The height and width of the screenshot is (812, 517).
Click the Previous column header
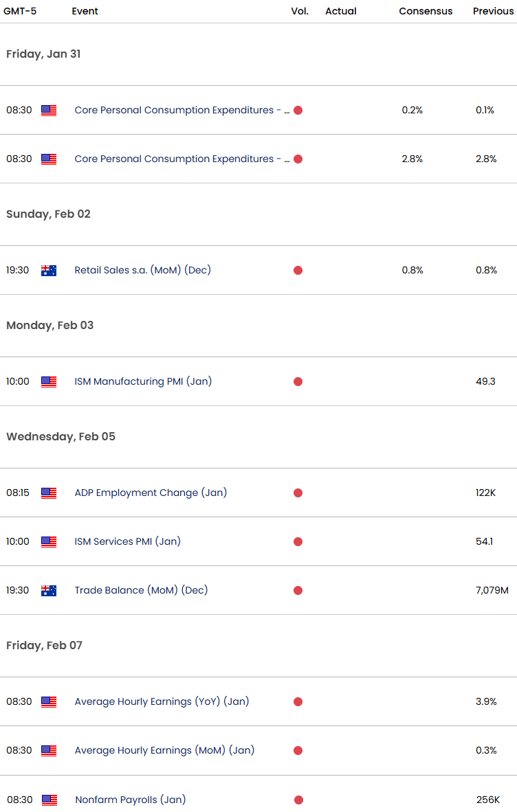[x=493, y=11]
